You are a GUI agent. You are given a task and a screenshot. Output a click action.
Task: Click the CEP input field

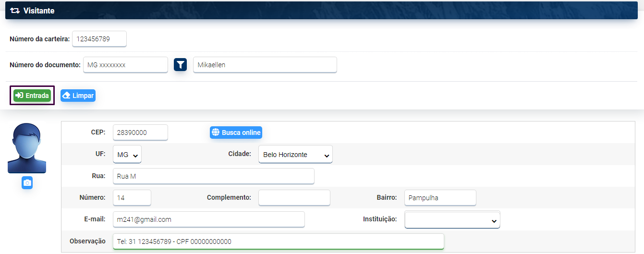coord(140,133)
